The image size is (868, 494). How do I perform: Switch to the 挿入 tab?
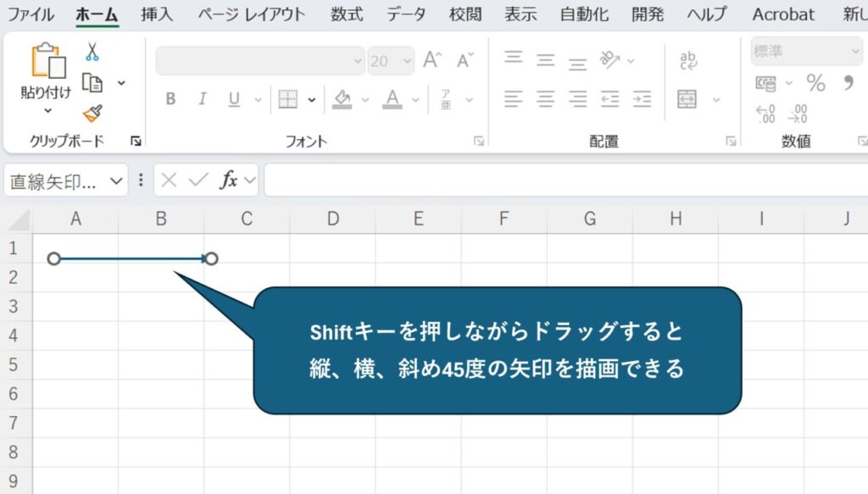pos(157,14)
